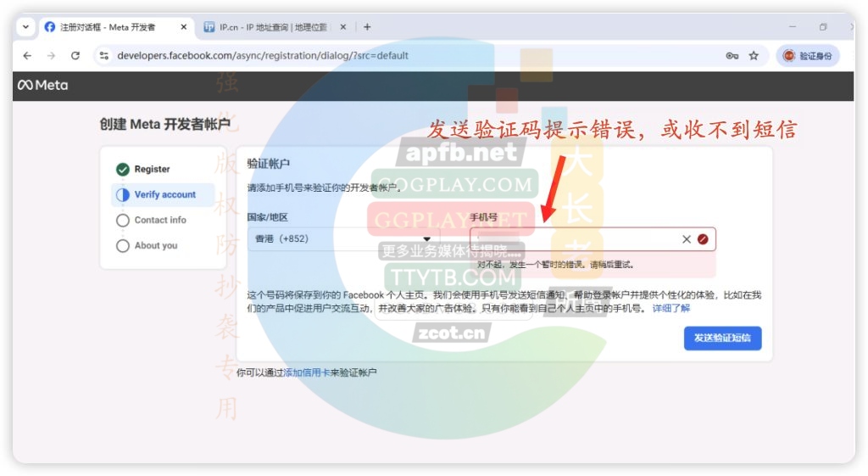Open the tab search chevron
This screenshot has height=476, width=868.
pyautogui.click(x=25, y=27)
